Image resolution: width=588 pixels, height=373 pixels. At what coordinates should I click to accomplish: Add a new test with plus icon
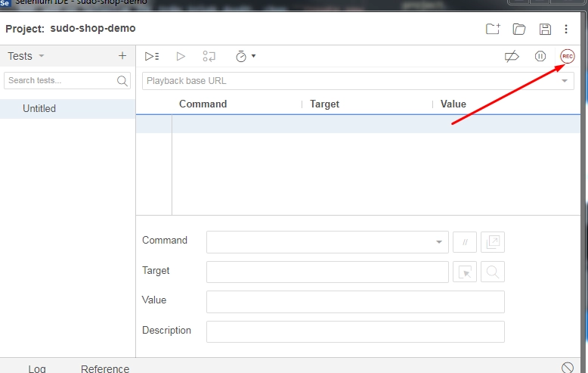[122, 56]
